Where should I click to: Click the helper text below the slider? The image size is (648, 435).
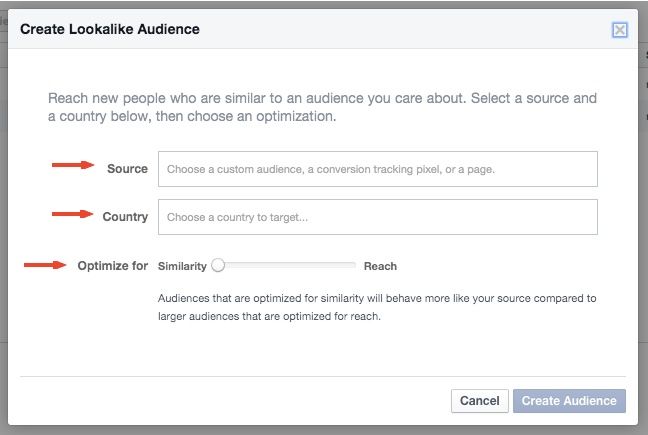(x=377, y=307)
